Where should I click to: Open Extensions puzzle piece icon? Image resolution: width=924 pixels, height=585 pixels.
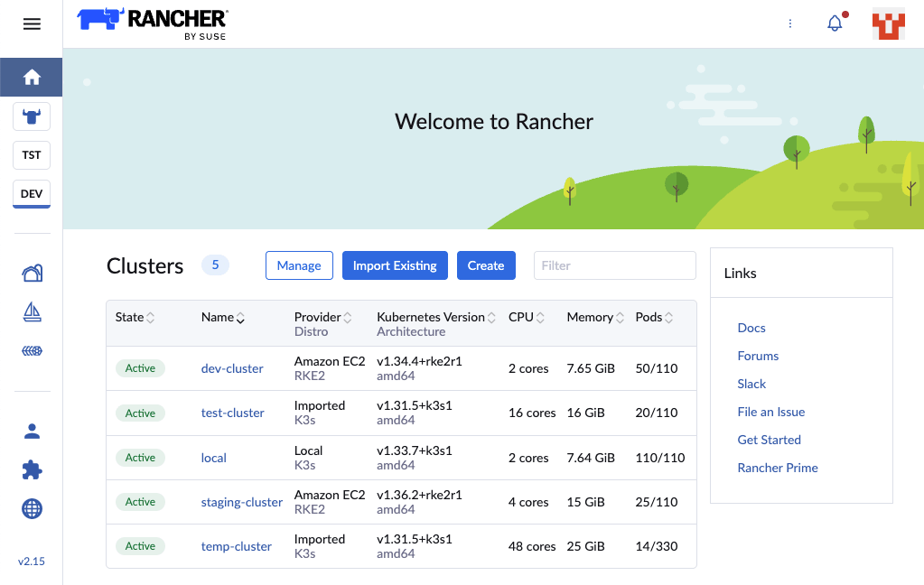[x=32, y=470]
